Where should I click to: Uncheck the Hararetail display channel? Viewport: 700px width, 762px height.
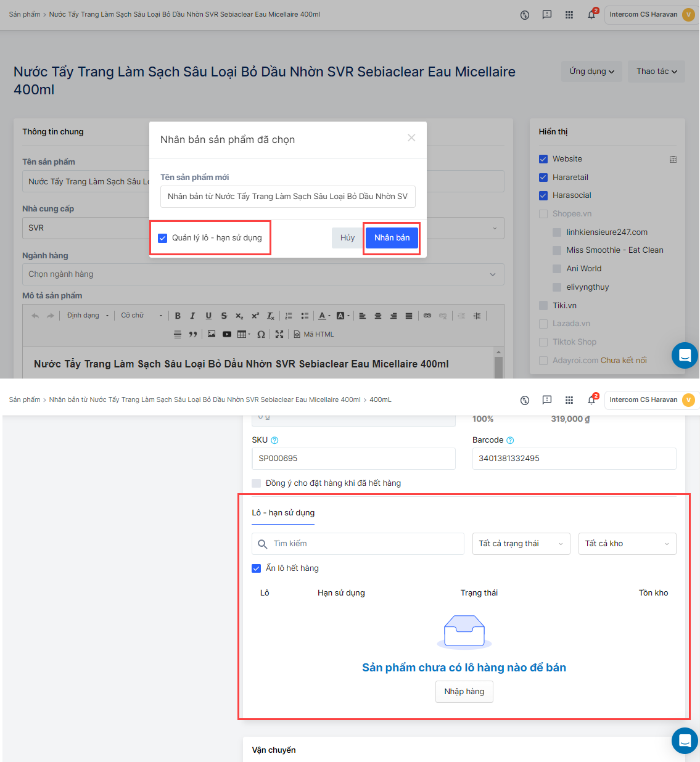(543, 178)
